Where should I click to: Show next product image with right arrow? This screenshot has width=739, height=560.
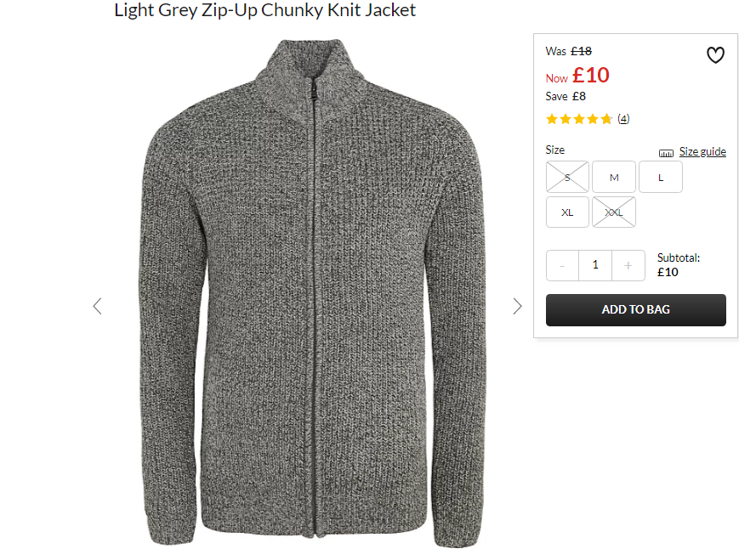pyautogui.click(x=517, y=306)
